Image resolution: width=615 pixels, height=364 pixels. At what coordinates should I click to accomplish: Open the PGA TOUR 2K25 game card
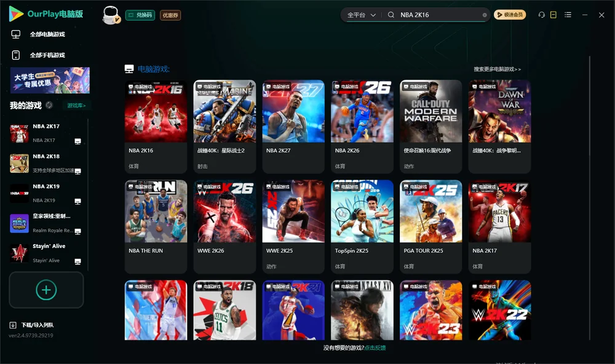point(431,227)
